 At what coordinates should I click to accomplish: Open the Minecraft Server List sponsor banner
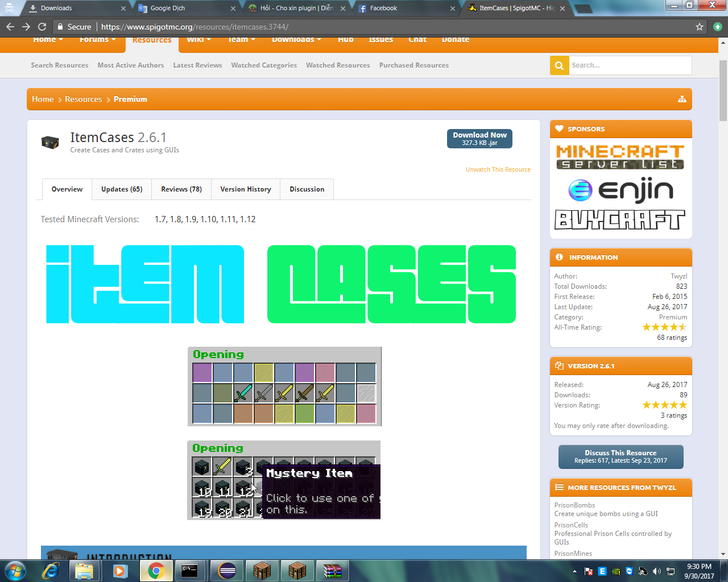pyautogui.click(x=621, y=157)
